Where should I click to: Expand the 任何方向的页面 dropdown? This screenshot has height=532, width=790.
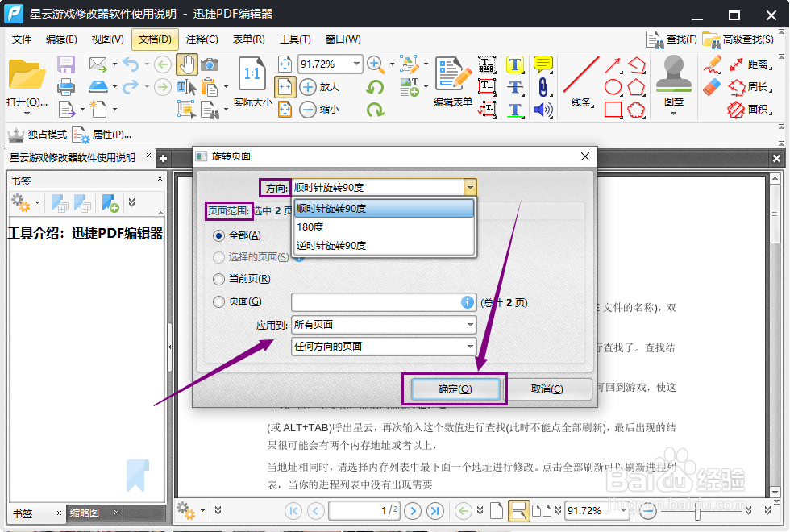click(384, 347)
